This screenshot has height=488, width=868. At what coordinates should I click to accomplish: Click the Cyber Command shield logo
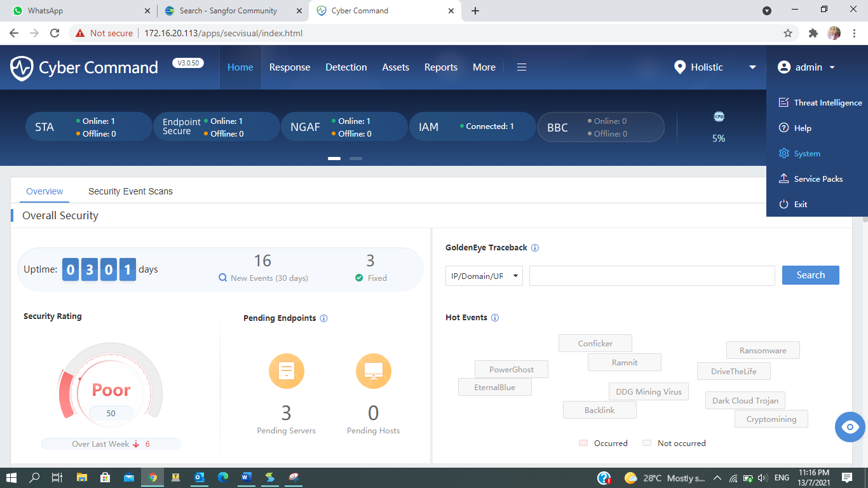point(22,68)
